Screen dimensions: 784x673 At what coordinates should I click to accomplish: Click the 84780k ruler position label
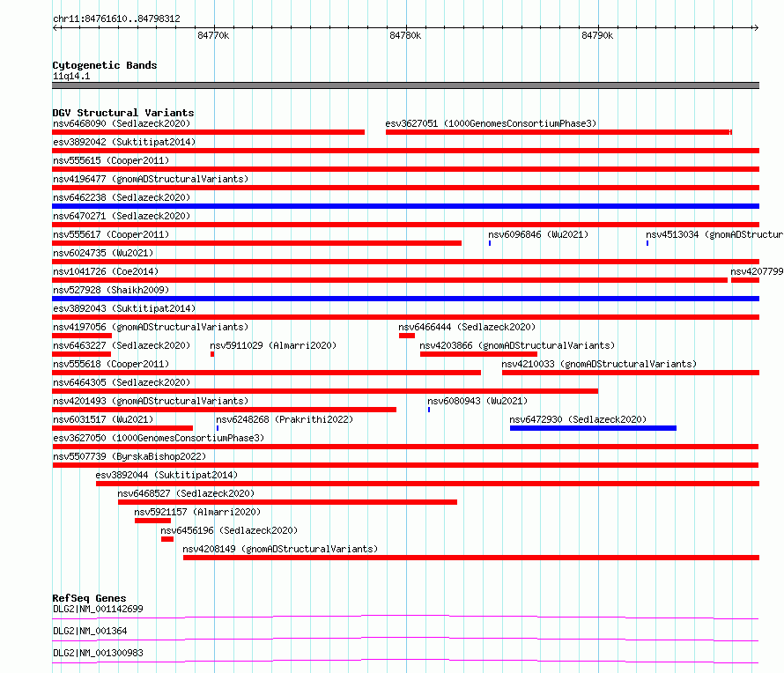(x=405, y=35)
